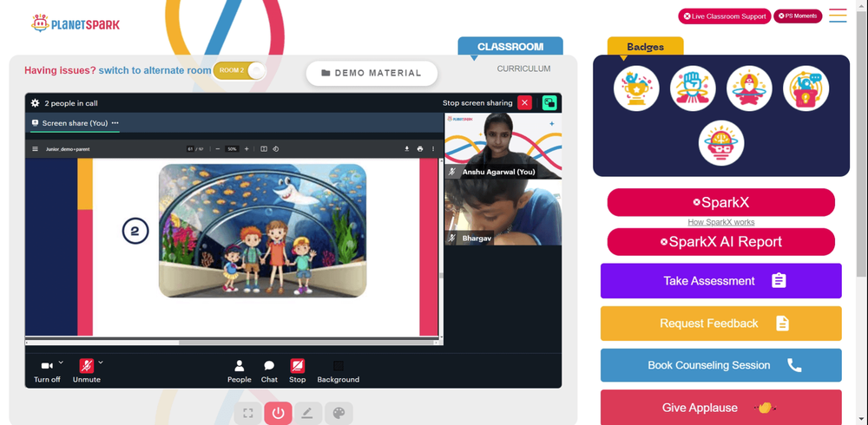
Task: Click Request Feedback button
Action: pos(720,324)
